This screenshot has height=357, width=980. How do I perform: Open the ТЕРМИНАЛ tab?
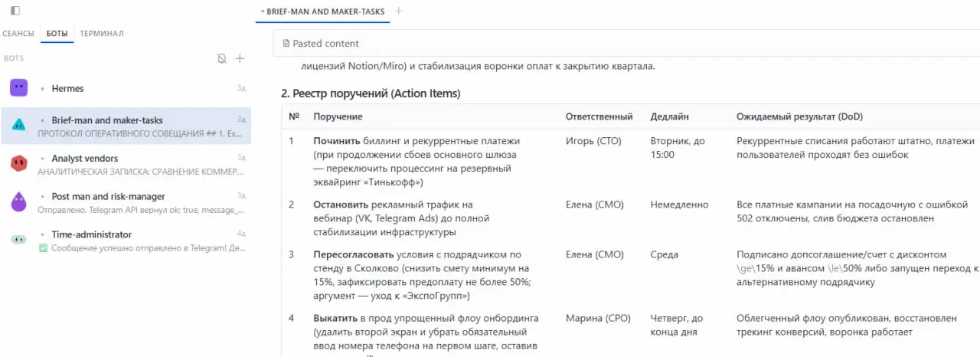(x=102, y=34)
